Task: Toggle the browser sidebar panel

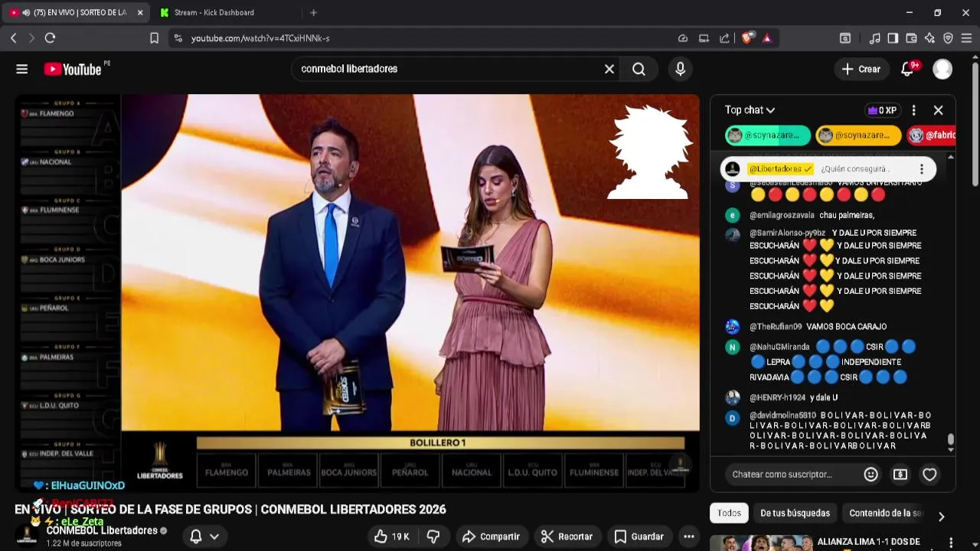Action: [x=893, y=38]
